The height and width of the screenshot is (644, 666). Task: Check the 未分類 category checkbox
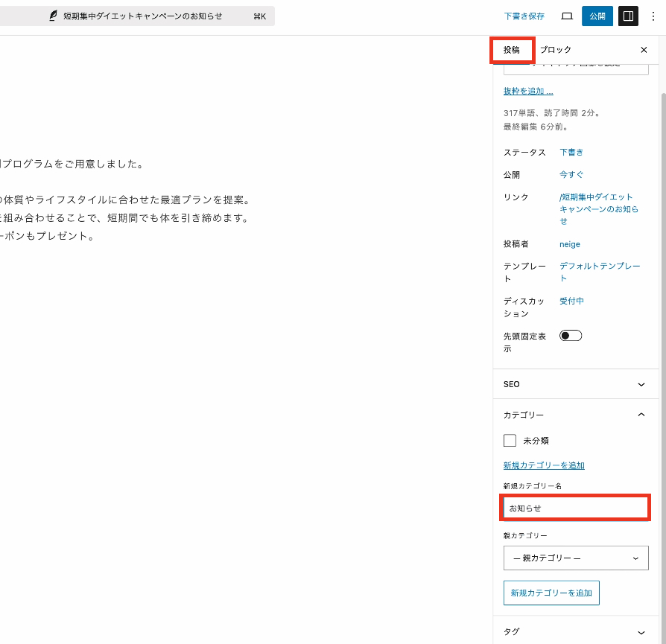click(x=510, y=440)
